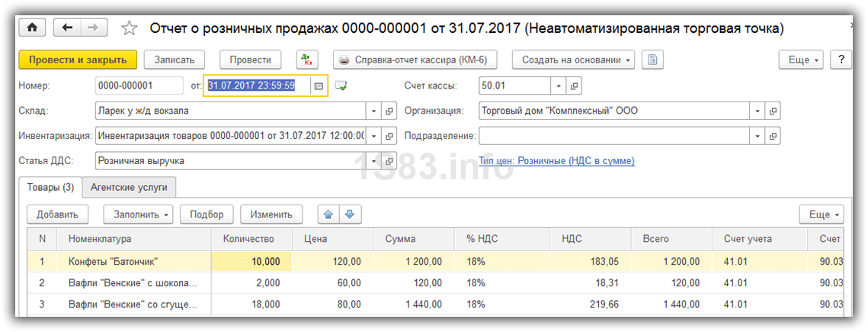This screenshot has width=868, height=332.
Task: Open Склад item form button
Action: 389,111
